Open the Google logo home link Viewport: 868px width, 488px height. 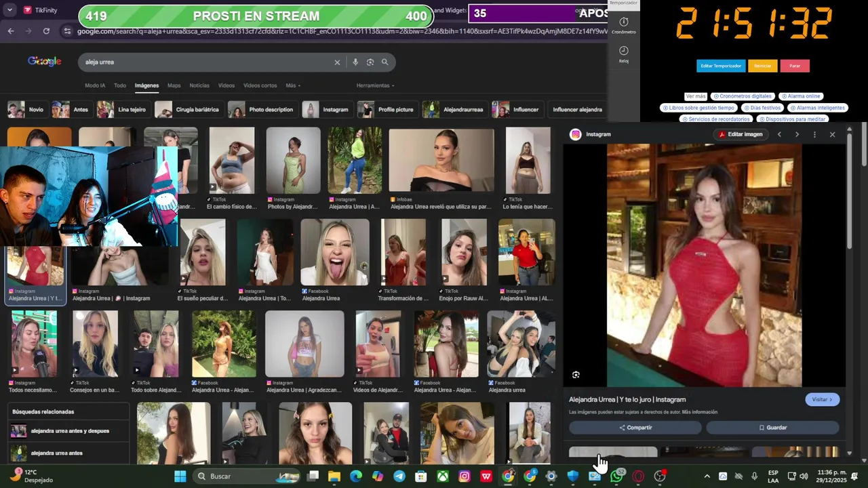[x=45, y=62]
